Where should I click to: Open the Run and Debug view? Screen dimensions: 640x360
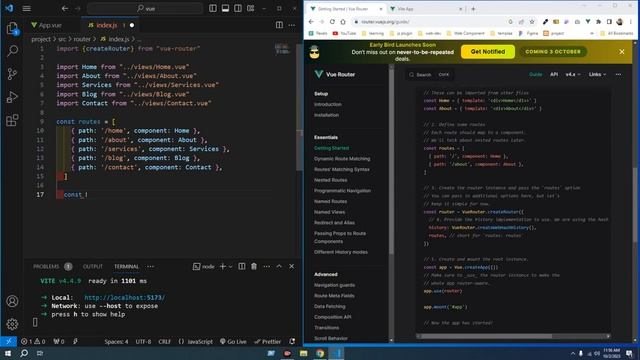click(x=12, y=97)
